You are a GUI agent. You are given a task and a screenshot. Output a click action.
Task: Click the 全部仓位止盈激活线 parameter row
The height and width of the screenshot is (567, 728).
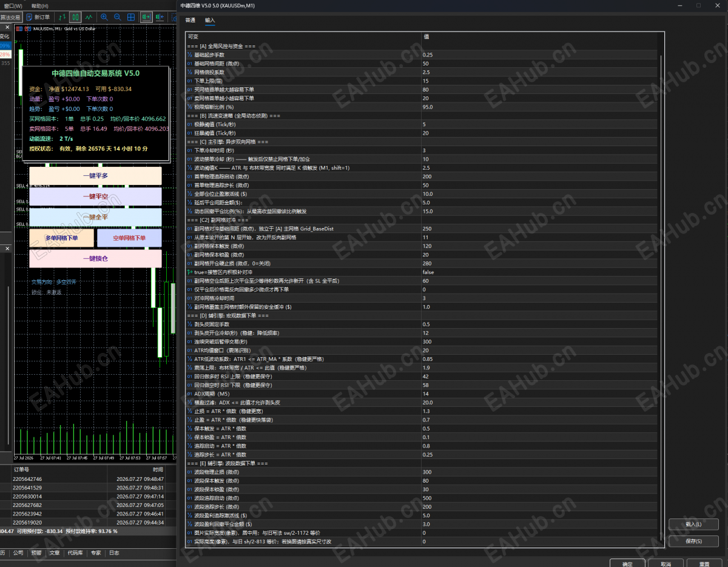(x=421, y=194)
